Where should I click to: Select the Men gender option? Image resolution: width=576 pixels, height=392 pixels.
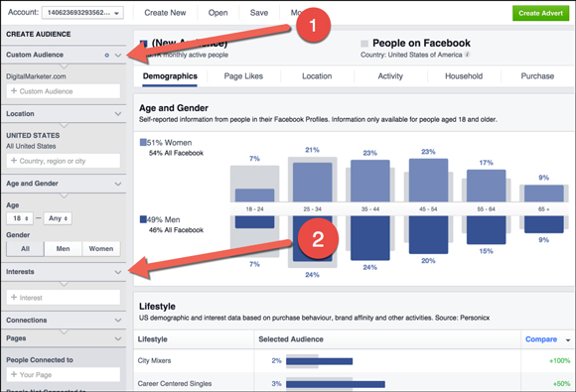(63, 249)
